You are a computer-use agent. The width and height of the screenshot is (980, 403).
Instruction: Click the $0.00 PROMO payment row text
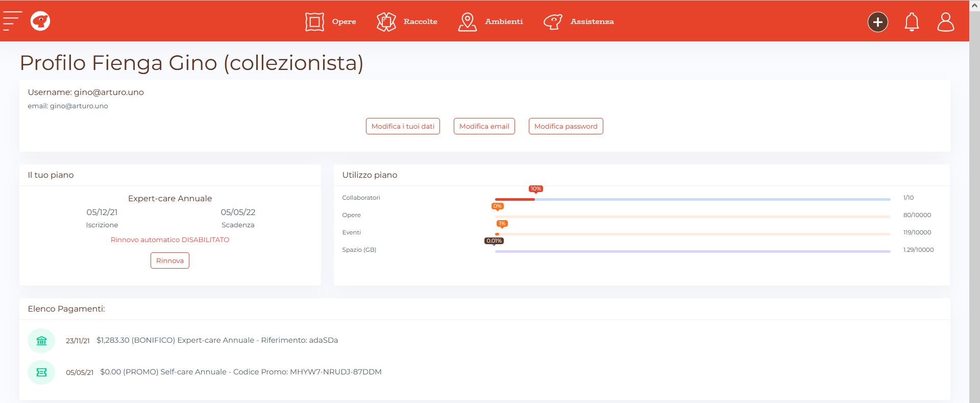click(x=241, y=372)
